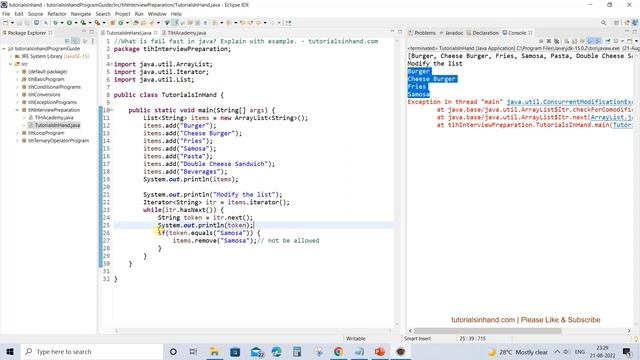The height and width of the screenshot is (360, 640).
Task: Click the Debug bug icon
Action: pyautogui.click(x=55, y=22)
